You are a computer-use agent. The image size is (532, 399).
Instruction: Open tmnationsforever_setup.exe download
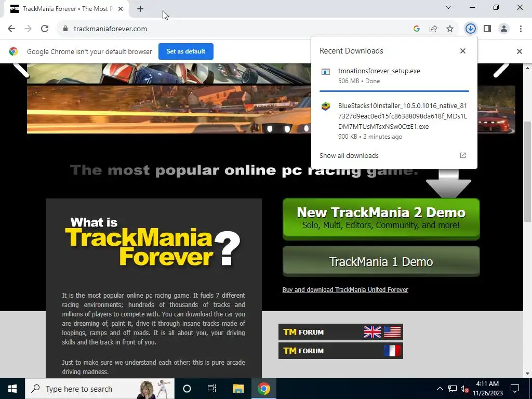(x=394, y=76)
